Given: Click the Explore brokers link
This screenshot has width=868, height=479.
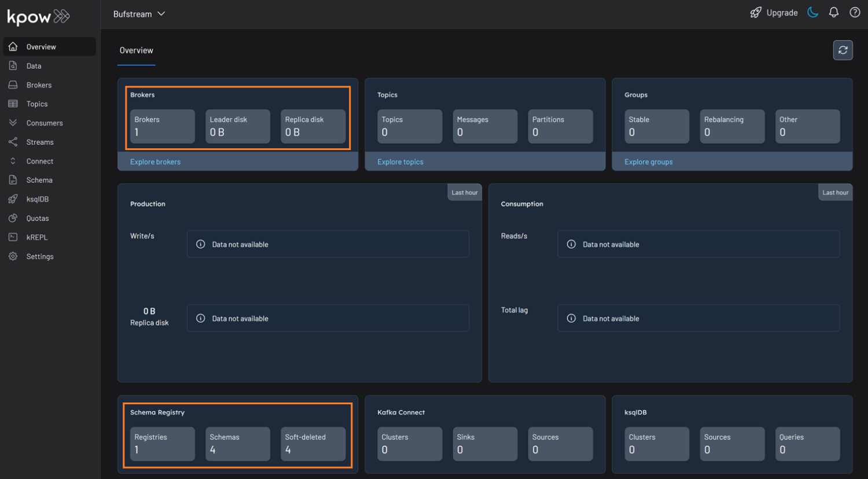Looking at the screenshot, I should [x=155, y=162].
